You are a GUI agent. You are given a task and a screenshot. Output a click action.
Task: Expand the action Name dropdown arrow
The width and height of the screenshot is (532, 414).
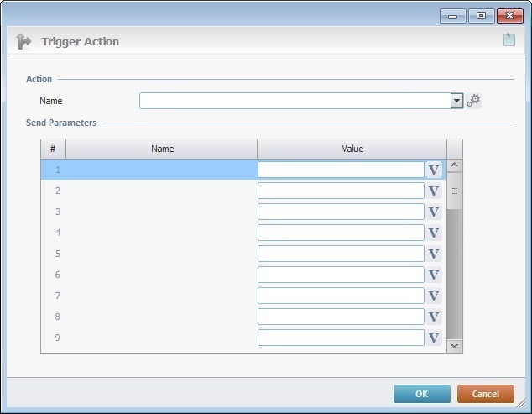pyautogui.click(x=456, y=101)
